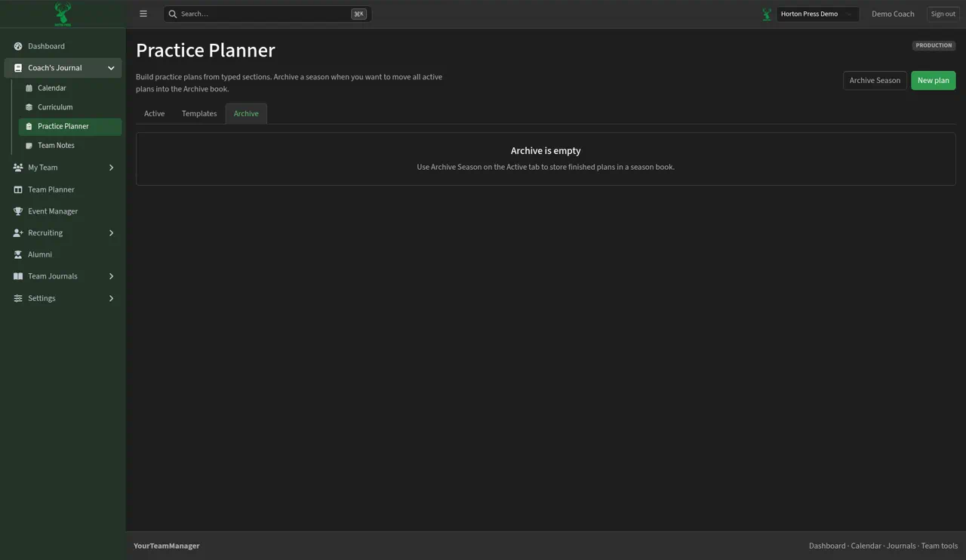Click the magnifier search icon
This screenshot has height=560, width=966.
click(x=173, y=14)
